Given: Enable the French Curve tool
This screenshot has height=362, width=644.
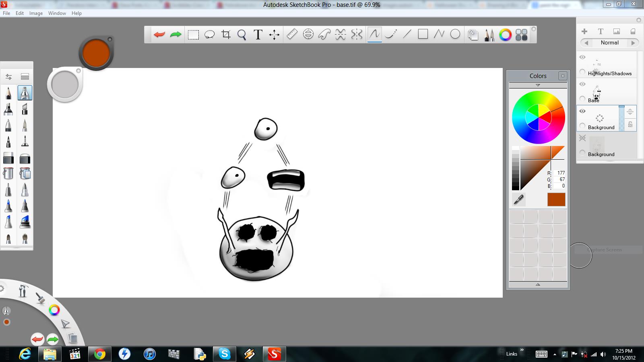Looking at the screenshot, I should (x=324, y=35).
